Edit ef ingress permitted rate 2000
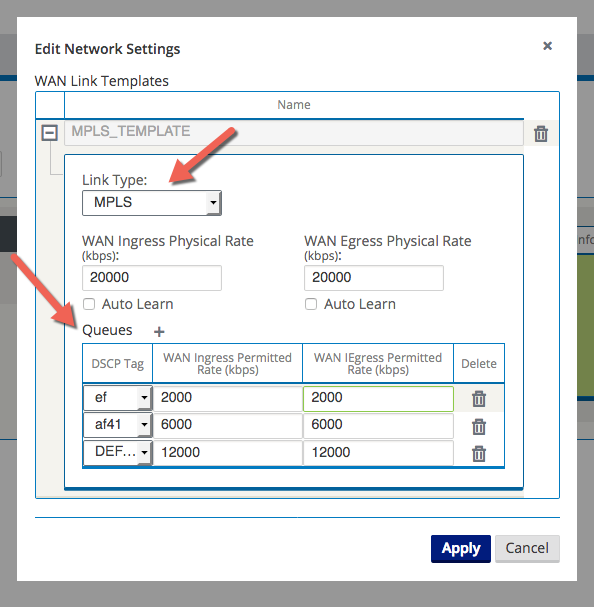The image size is (594, 607). [227, 398]
